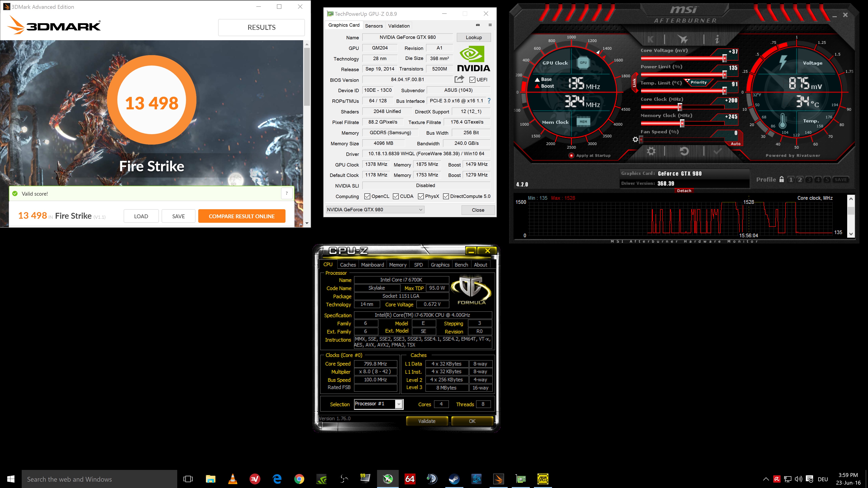
Task: Click the airplane icon in Afterburner
Action: [x=683, y=39]
